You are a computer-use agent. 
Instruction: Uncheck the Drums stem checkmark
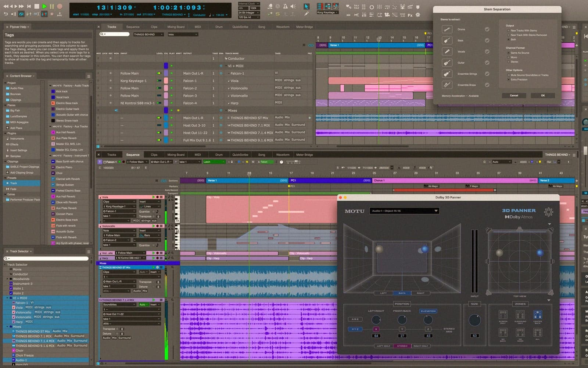tap(487, 29)
